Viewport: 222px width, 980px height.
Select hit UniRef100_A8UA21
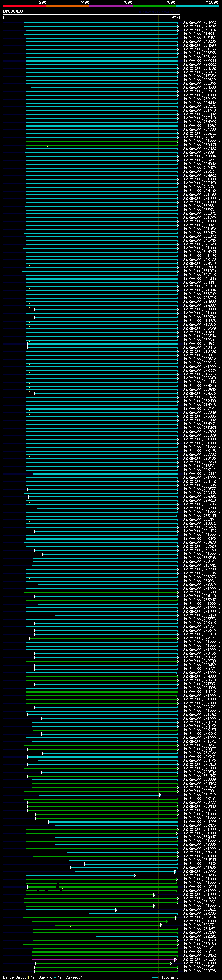(x=199, y=225)
